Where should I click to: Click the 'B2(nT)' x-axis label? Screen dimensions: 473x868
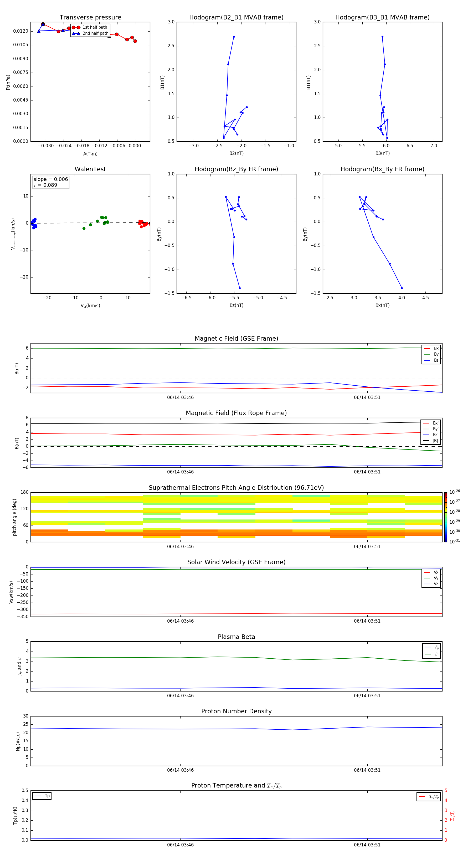pyautogui.click(x=236, y=153)
